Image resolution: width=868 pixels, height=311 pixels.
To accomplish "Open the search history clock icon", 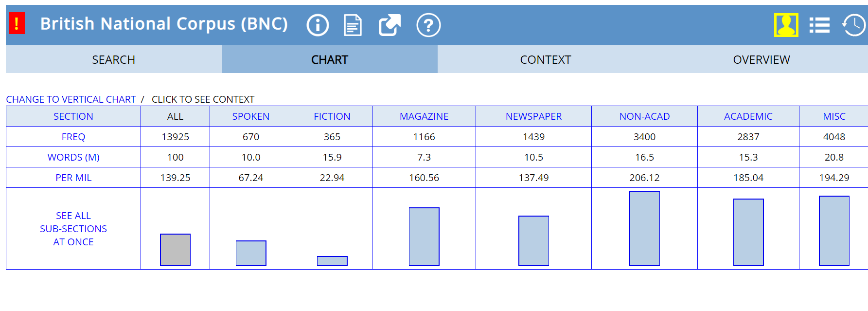I will click(853, 25).
